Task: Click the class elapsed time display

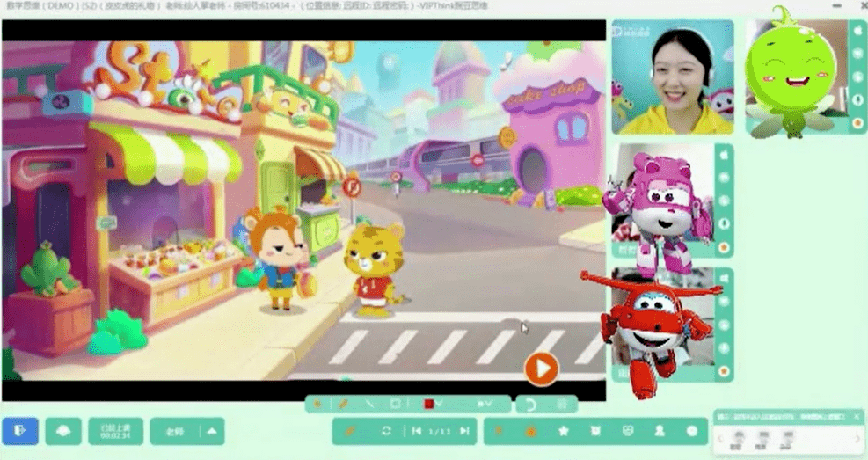Action: pyautogui.click(x=116, y=431)
